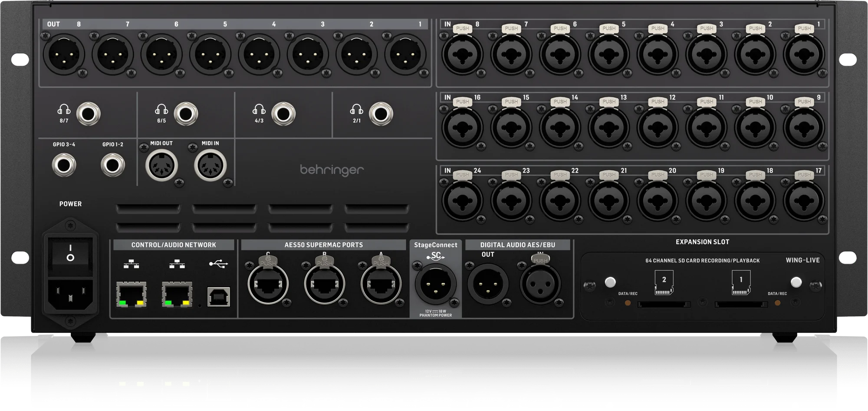Click the silver round button beside SD icon 2
868x411 pixels.
point(610,282)
